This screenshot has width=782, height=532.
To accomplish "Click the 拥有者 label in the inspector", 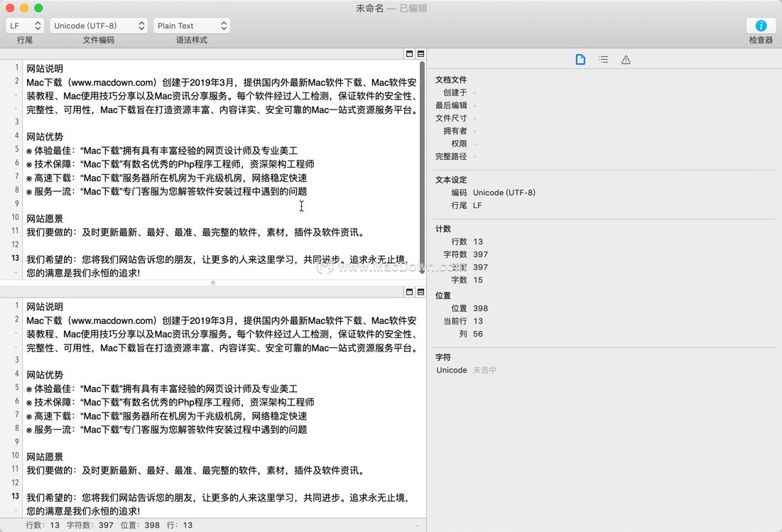I will tap(455, 131).
